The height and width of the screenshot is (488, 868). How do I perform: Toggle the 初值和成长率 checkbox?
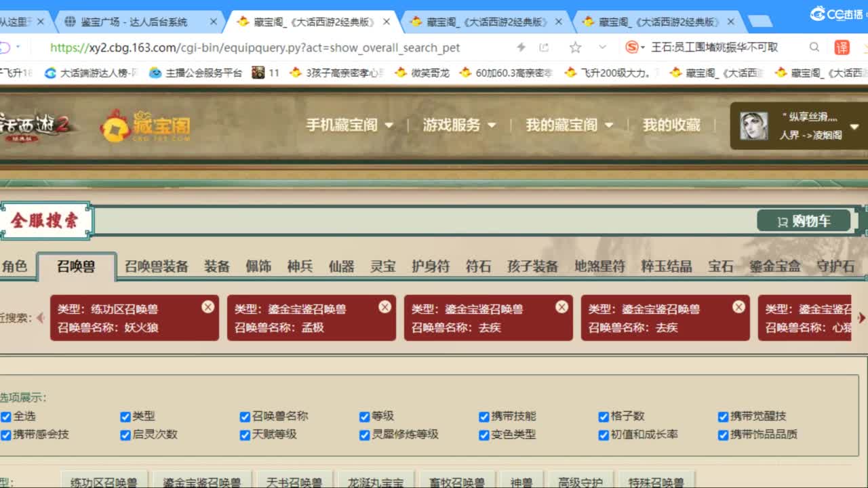point(604,435)
